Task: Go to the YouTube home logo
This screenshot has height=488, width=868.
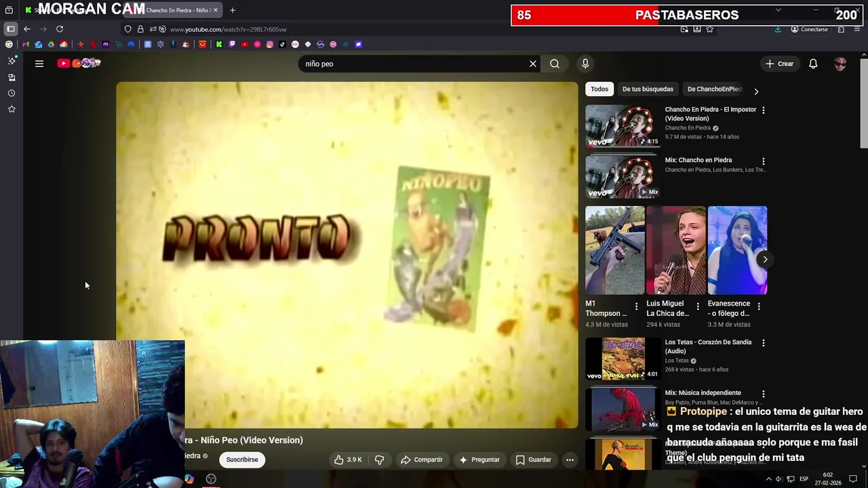Action: pyautogui.click(x=79, y=63)
